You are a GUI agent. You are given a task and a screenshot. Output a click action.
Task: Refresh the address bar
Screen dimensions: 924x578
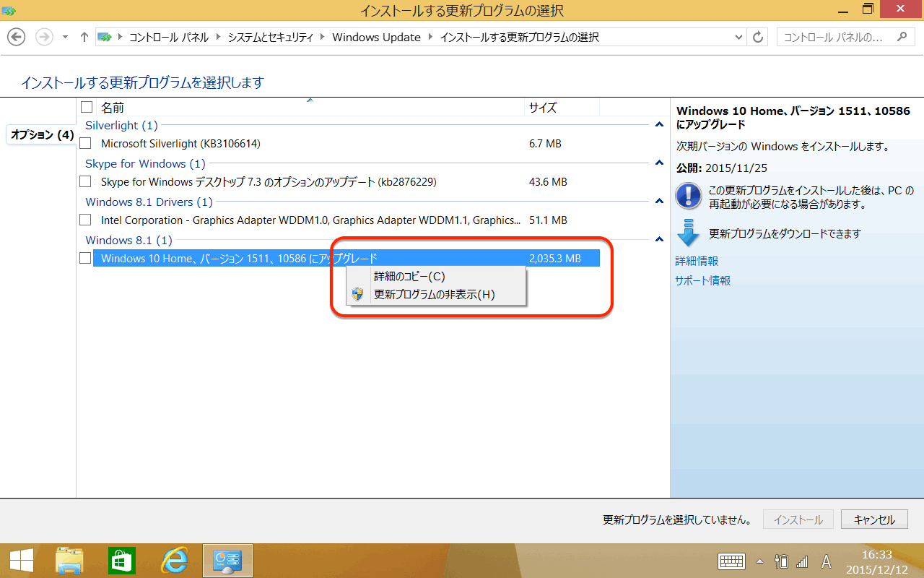758,37
